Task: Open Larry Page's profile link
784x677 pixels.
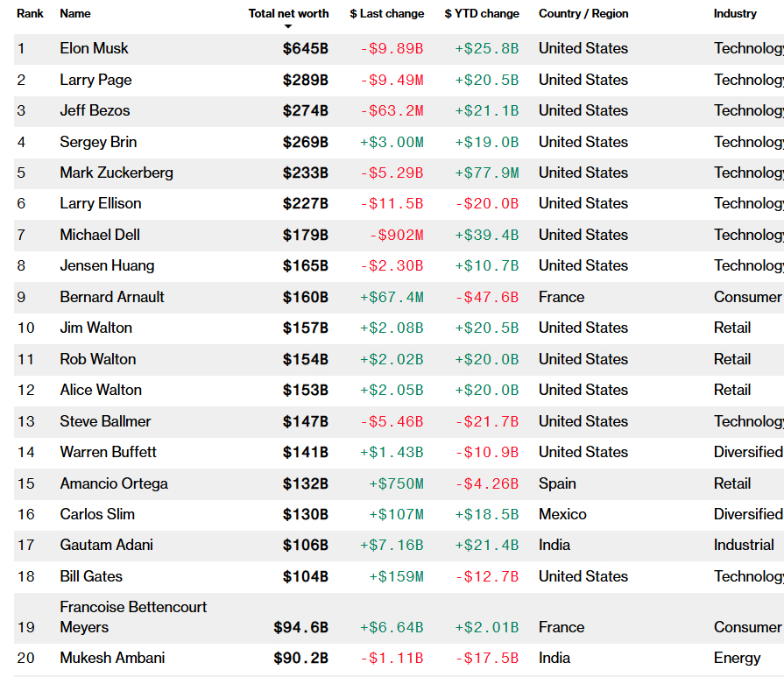Action: 95,80
